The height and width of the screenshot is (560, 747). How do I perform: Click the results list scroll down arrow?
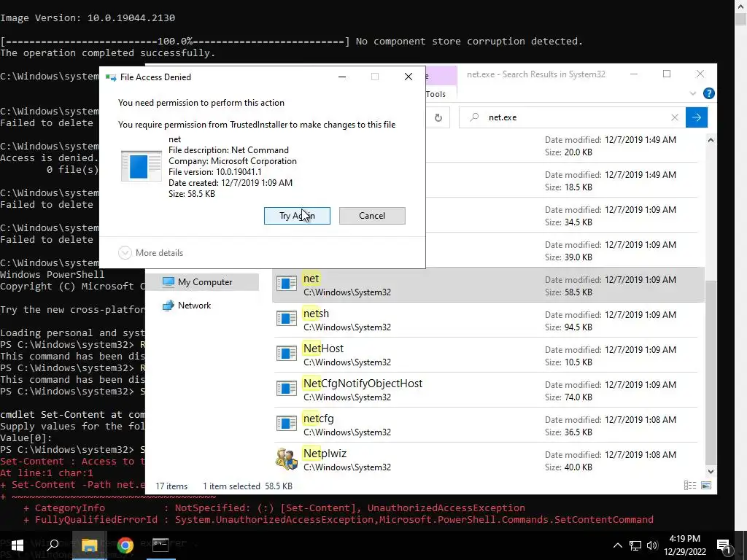tap(711, 472)
